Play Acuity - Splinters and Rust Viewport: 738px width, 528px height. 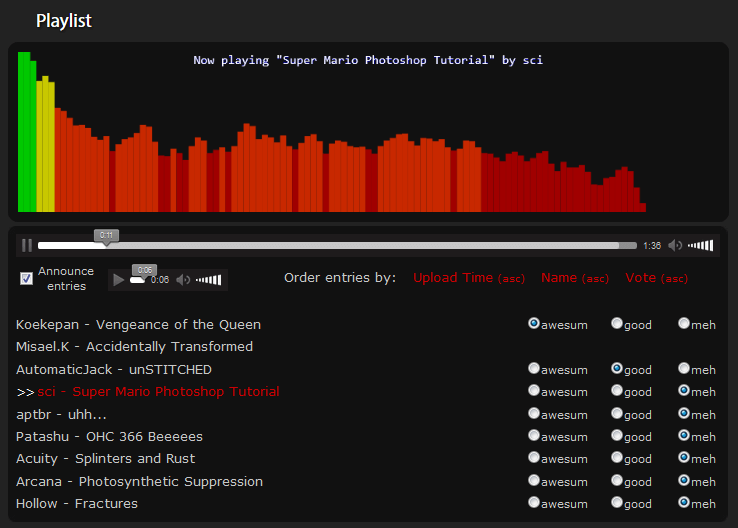click(x=105, y=459)
